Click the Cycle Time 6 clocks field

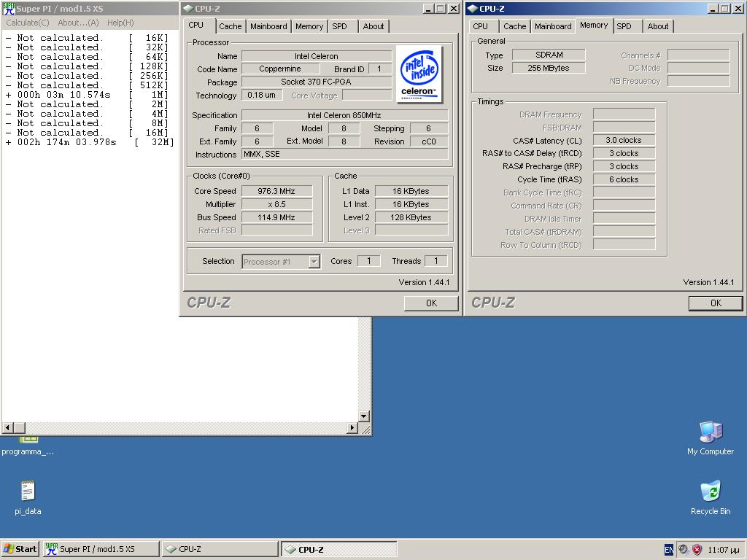624,179
